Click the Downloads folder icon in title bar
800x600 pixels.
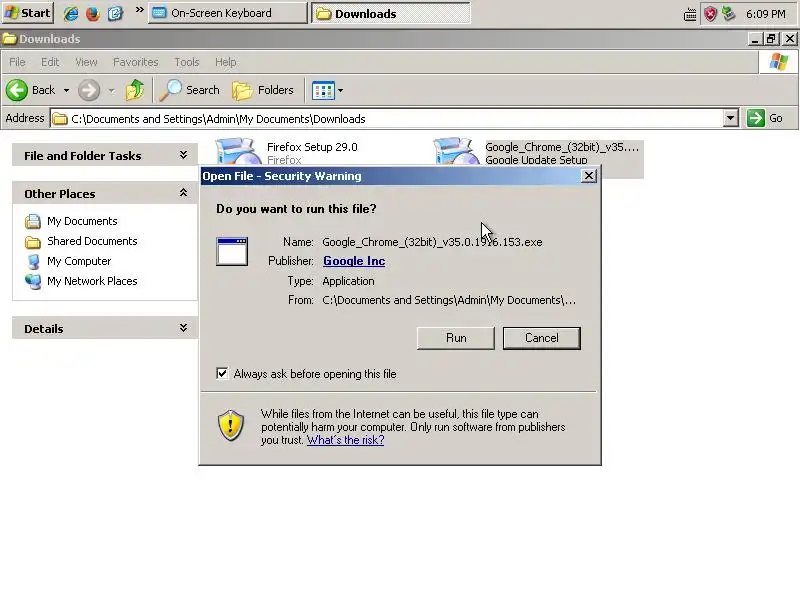tap(9, 39)
